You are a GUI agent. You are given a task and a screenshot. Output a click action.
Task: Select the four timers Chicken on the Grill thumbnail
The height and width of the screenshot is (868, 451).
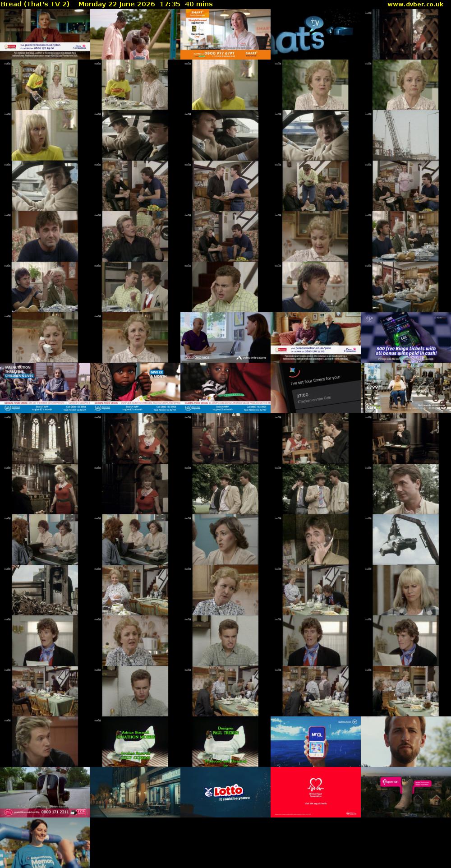click(x=316, y=388)
